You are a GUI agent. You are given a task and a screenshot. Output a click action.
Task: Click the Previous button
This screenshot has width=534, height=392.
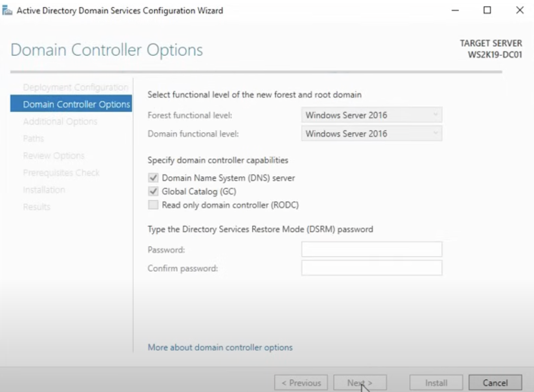[301, 383]
